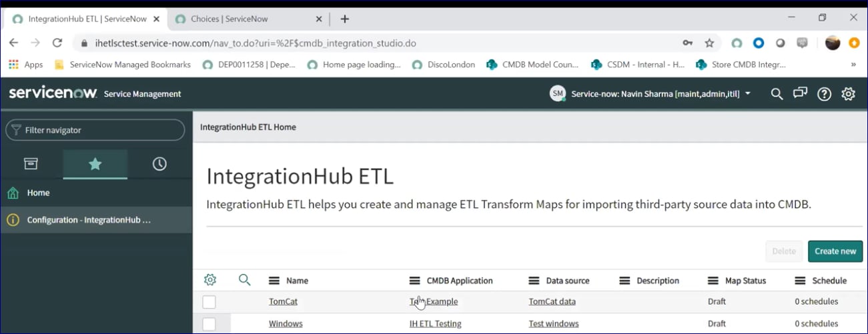
Task: Bookmark this page with star icon
Action: tap(709, 43)
